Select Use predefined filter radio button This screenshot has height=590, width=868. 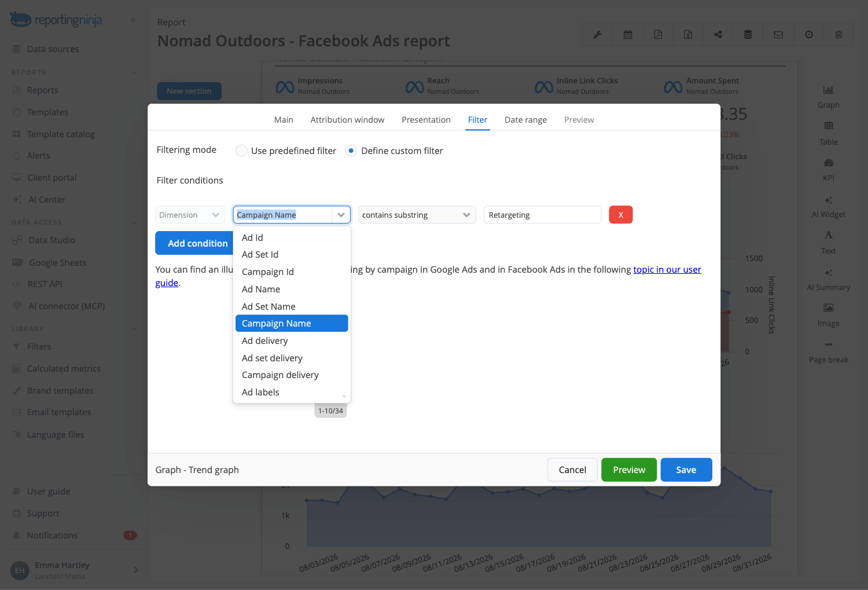pyautogui.click(x=241, y=151)
